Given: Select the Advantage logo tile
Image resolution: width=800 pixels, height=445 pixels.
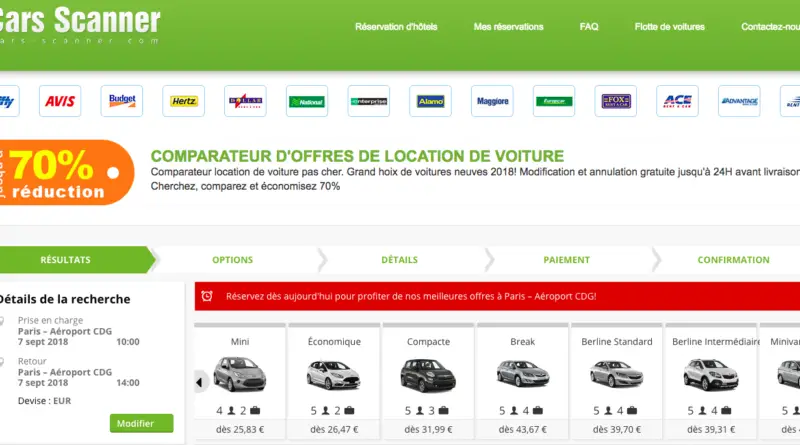Looking at the screenshot, I should pos(739,101).
